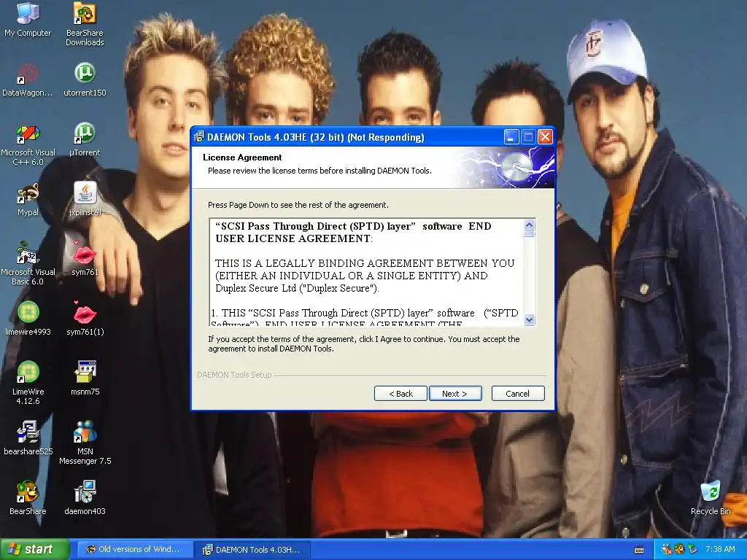Minimize the DAEMON Tools installer window
The image size is (747, 560).
coord(511,137)
